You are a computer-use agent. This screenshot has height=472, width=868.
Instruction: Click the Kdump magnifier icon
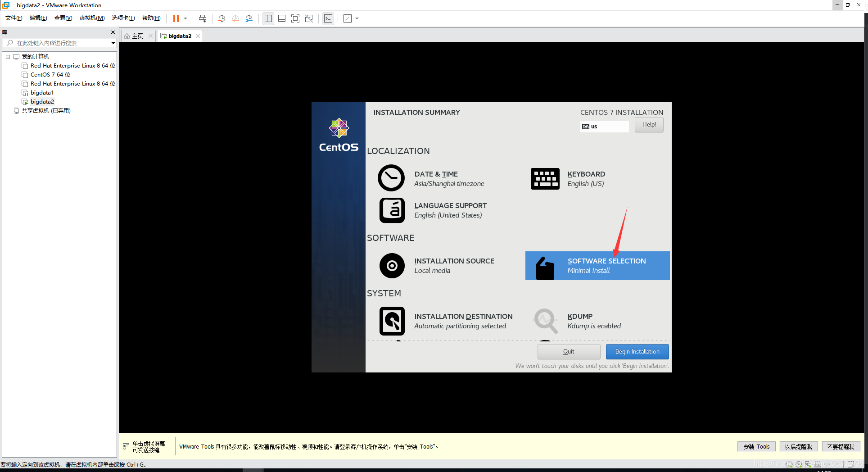546,321
